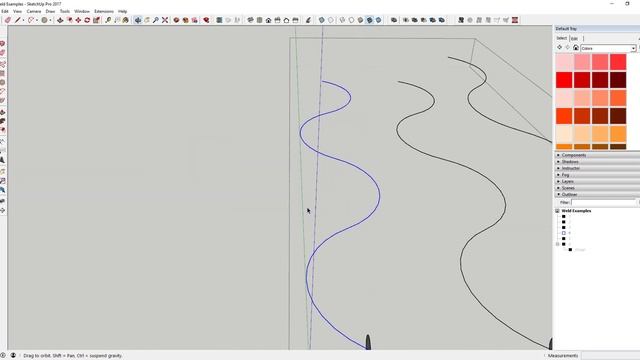Select the Rotate tool
Viewport: 640px width, 360px height.
tap(87, 20)
